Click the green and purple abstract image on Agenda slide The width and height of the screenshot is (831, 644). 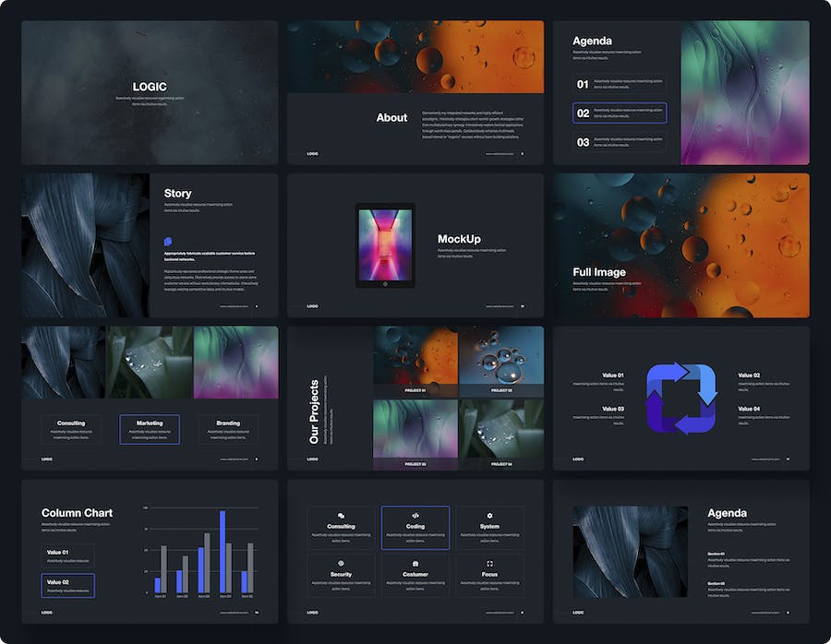click(x=745, y=92)
